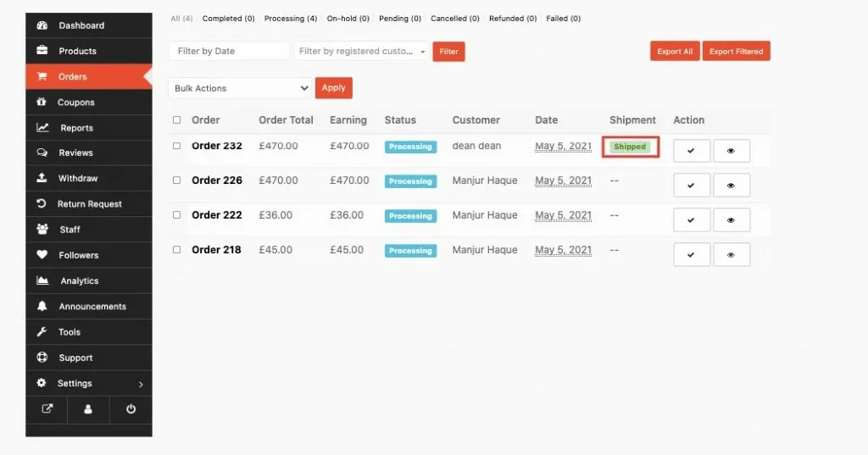Screen dimensions: 868x455
Task: Open the Reports section
Action: (88, 128)
